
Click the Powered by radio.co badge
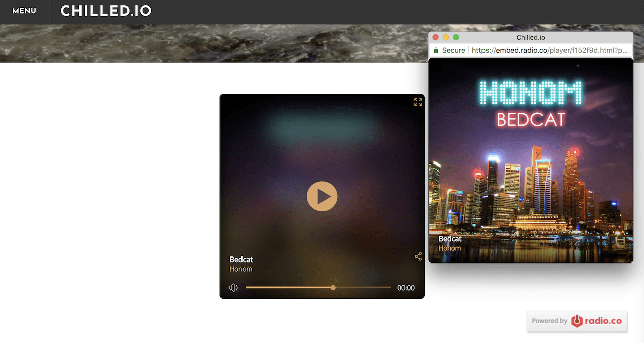(x=577, y=321)
